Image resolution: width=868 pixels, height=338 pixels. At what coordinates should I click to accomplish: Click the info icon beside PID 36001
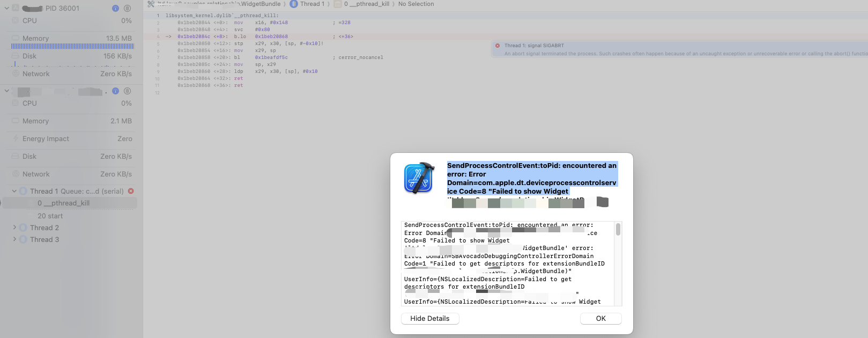coord(115,9)
